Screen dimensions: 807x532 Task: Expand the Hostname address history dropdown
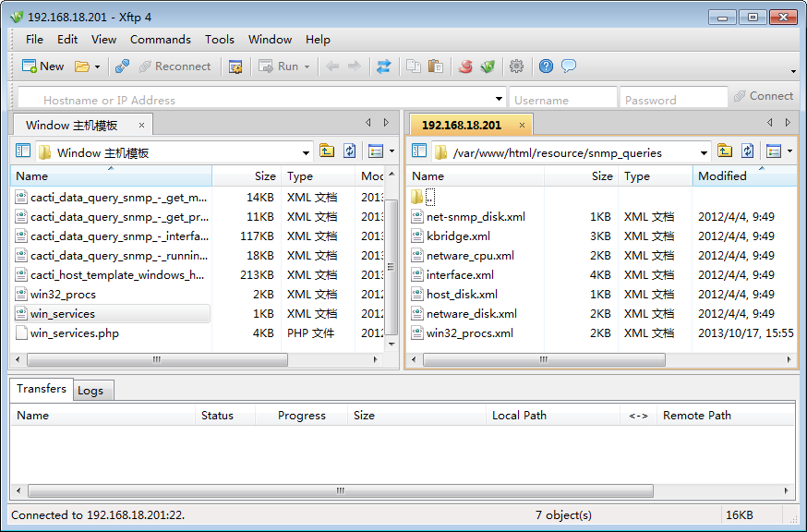[x=499, y=99]
